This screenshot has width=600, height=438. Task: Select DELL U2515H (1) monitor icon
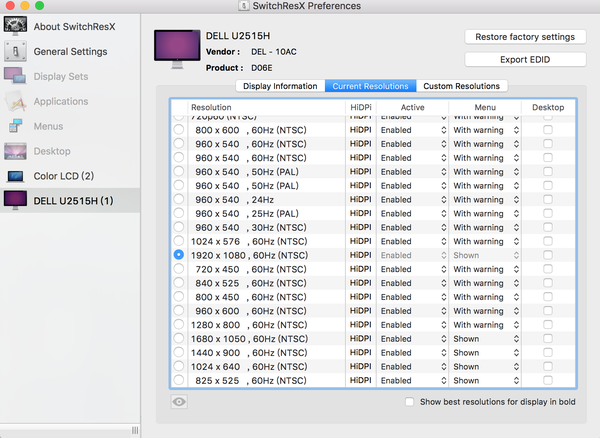[15, 200]
